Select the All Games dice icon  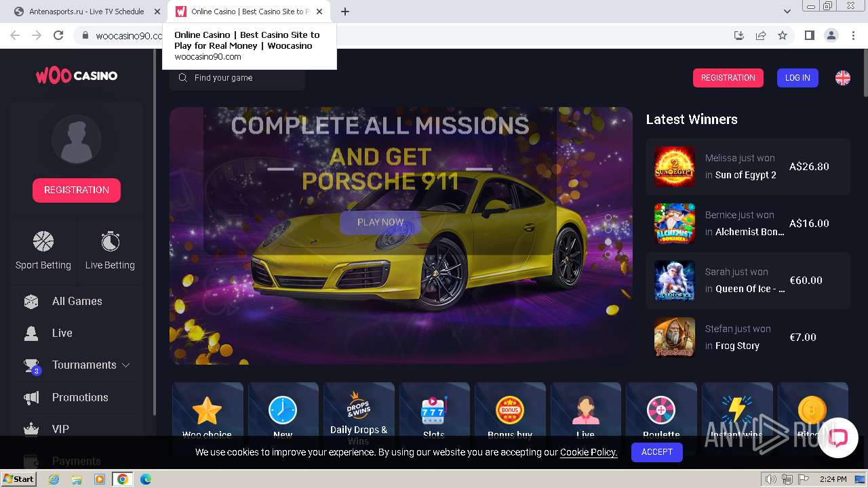coord(31,302)
